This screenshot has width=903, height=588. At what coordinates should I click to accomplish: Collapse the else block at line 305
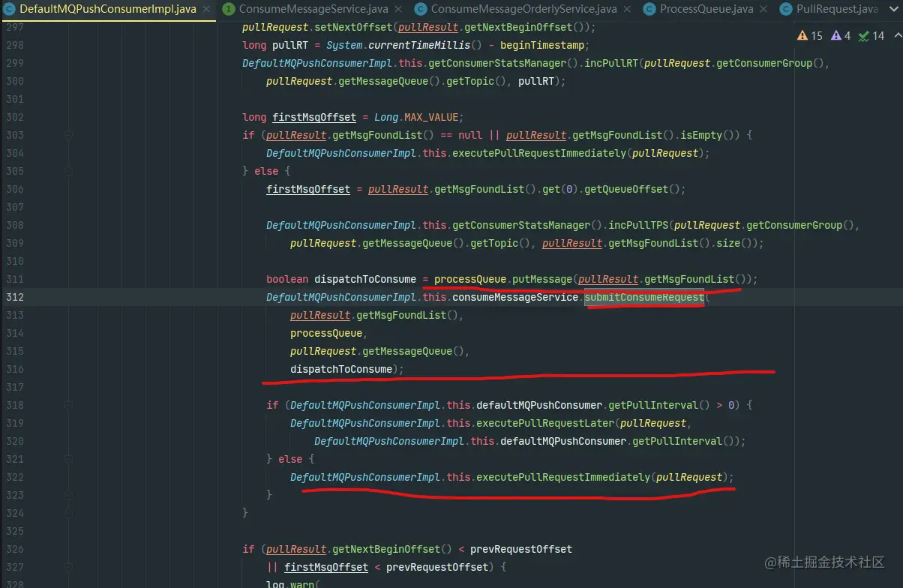pyautogui.click(x=68, y=171)
